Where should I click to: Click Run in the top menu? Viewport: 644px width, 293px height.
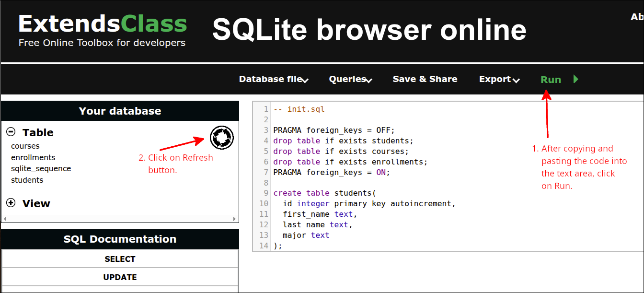[x=551, y=79]
